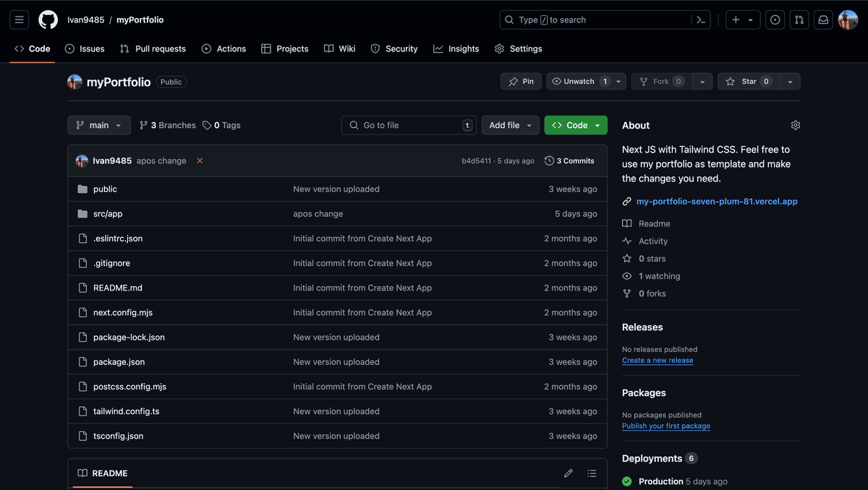
Task: Open the pull requests icon in the header
Action: point(799,20)
